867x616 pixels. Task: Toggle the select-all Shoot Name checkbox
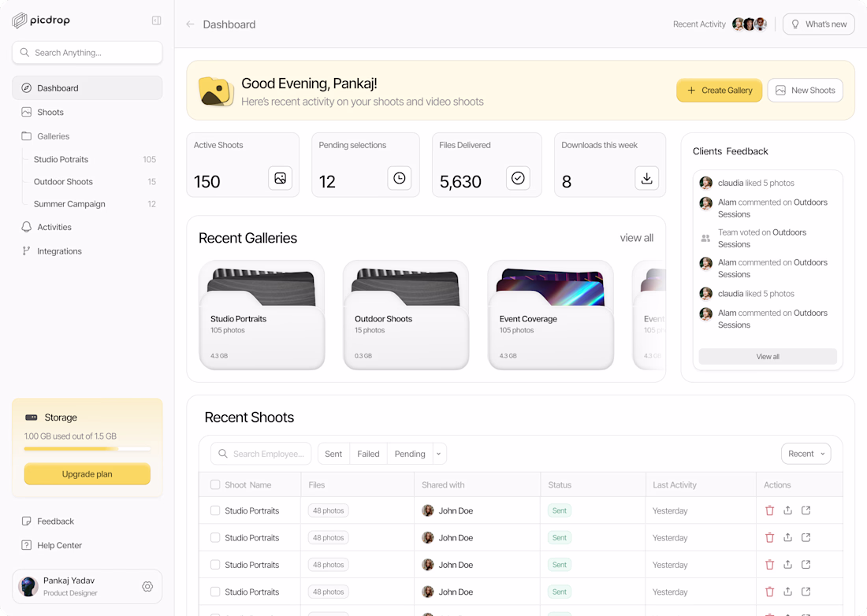(215, 485)
